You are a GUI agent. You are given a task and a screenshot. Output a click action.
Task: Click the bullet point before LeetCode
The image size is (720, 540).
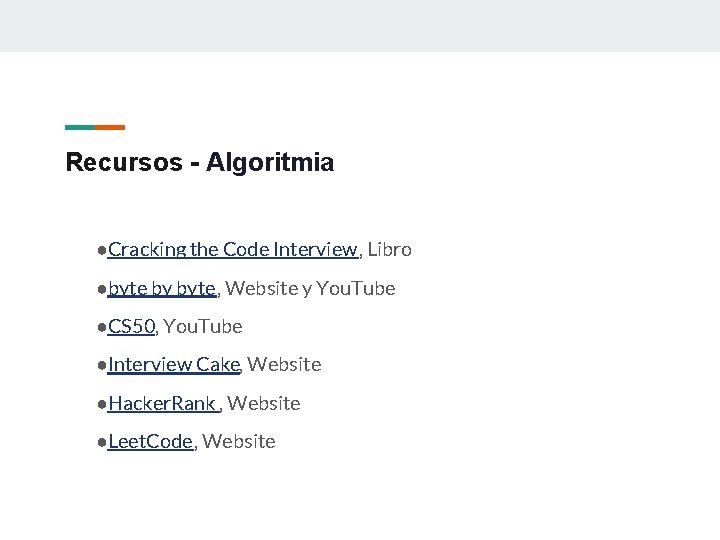coord(103,441)
